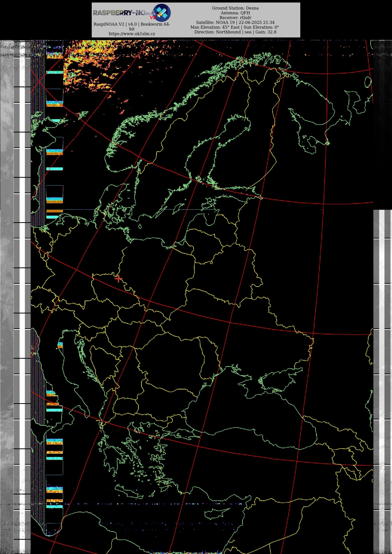Click 'RaspiNOAA V2 | v4.0 | Bookworm 64-bit' text
392x554 pixels.
tap(132, 26)
